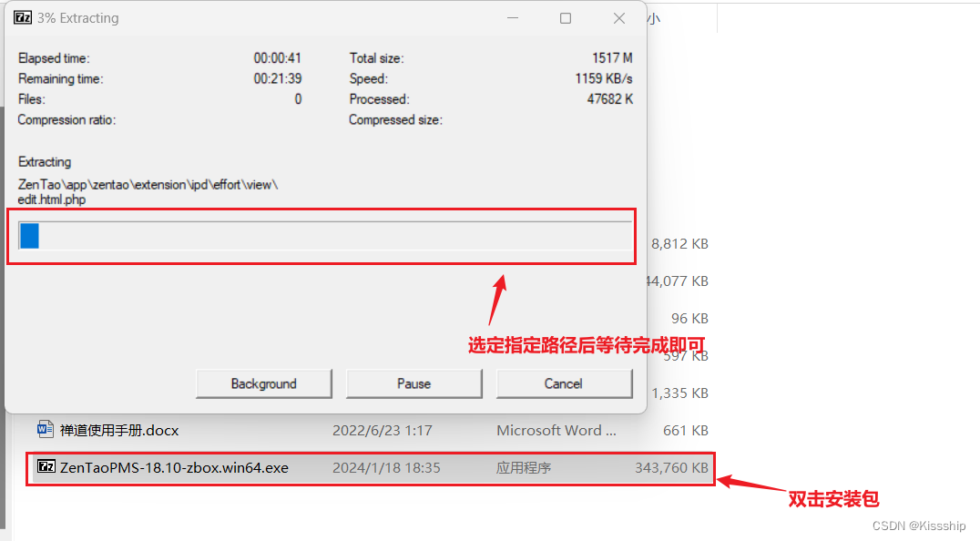980x541 pixels.
Task: Click the 343,760 KB size cell
Action: 671,468
